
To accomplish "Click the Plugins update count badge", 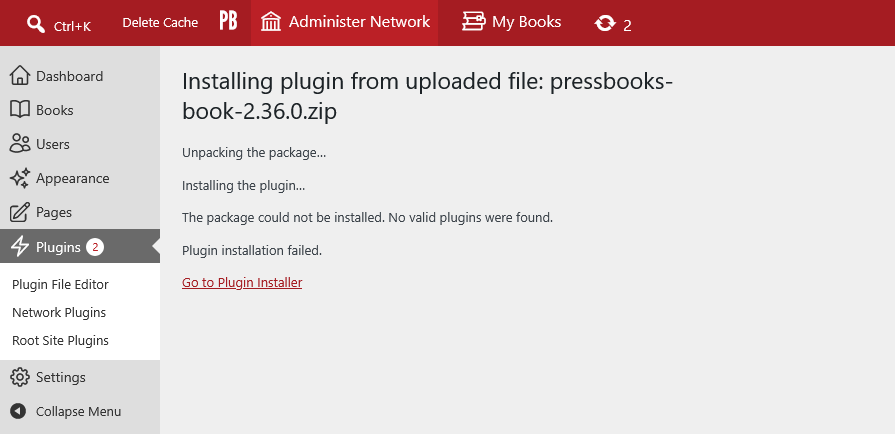I will click(x=95, y=247).
